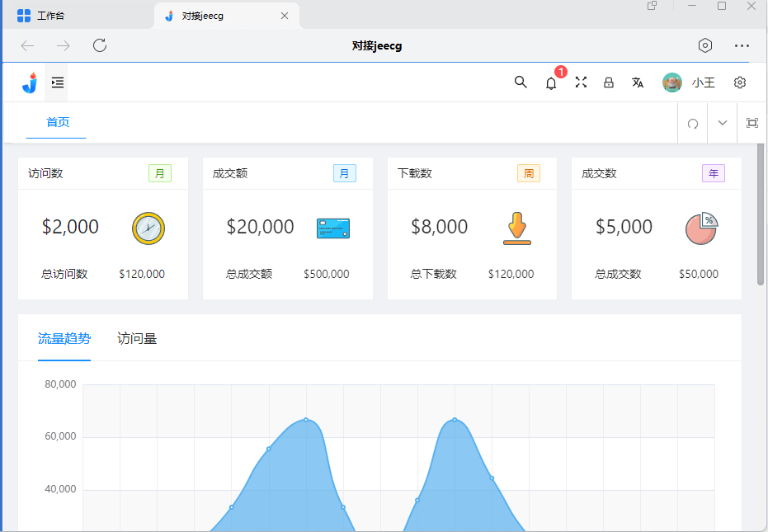This screenshot has width=768, height=532.
Task: Reload the page with refresh icon
Action: [100, 45]
